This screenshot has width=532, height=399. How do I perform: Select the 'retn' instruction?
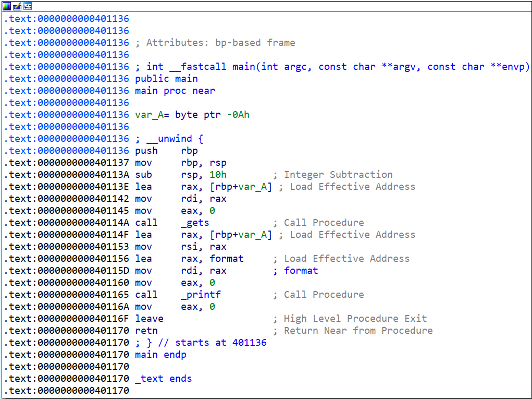pyautogui.click(x=146, y=331)
